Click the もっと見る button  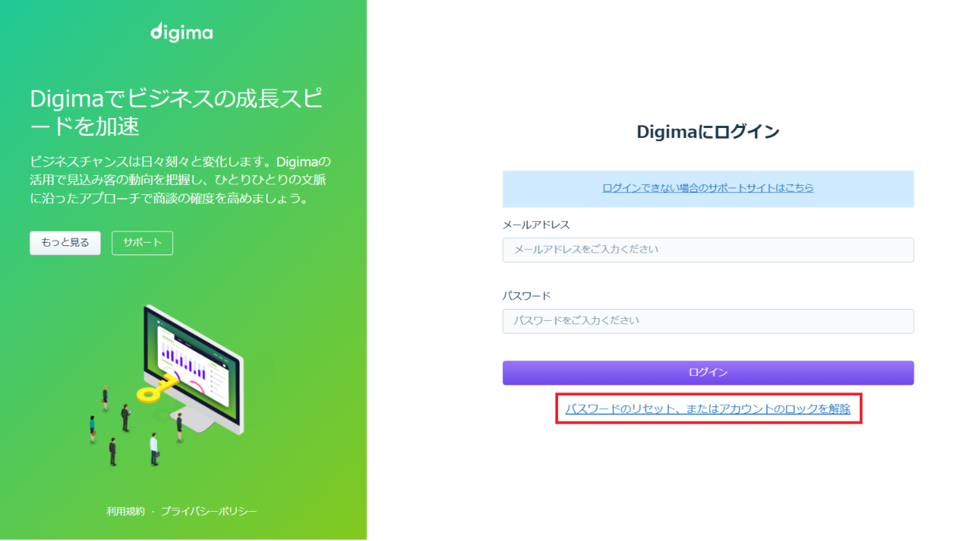(65, 243)
